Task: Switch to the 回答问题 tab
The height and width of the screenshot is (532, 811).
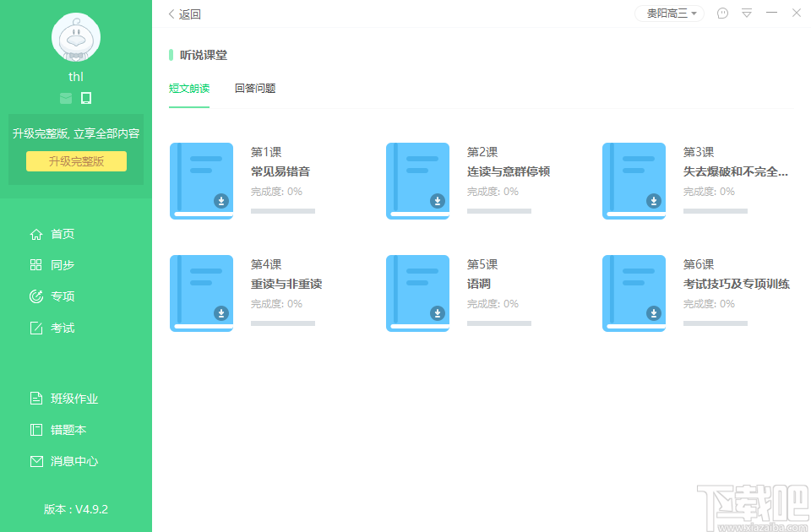Action: [255, 87]
